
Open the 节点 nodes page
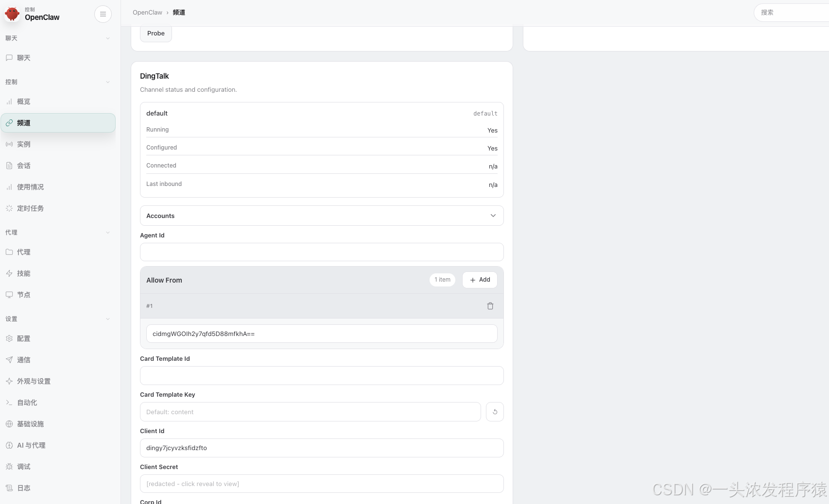pos(58,295)
